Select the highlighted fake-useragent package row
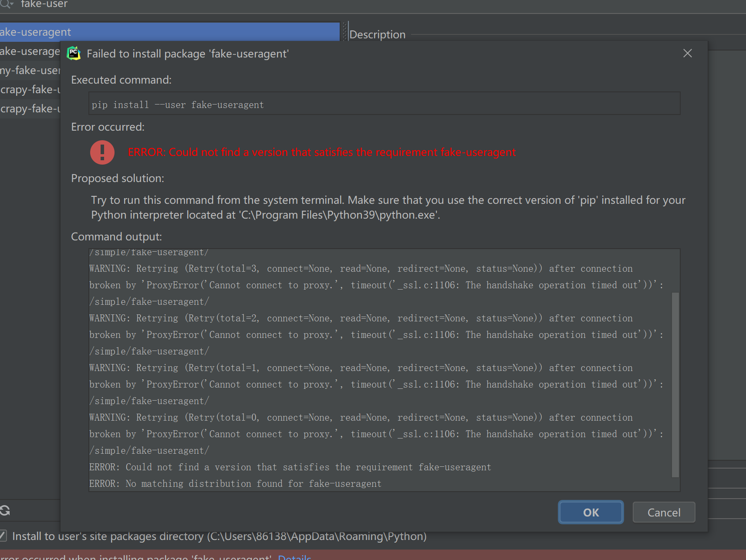746x560 pixels. tap(169, 32)
